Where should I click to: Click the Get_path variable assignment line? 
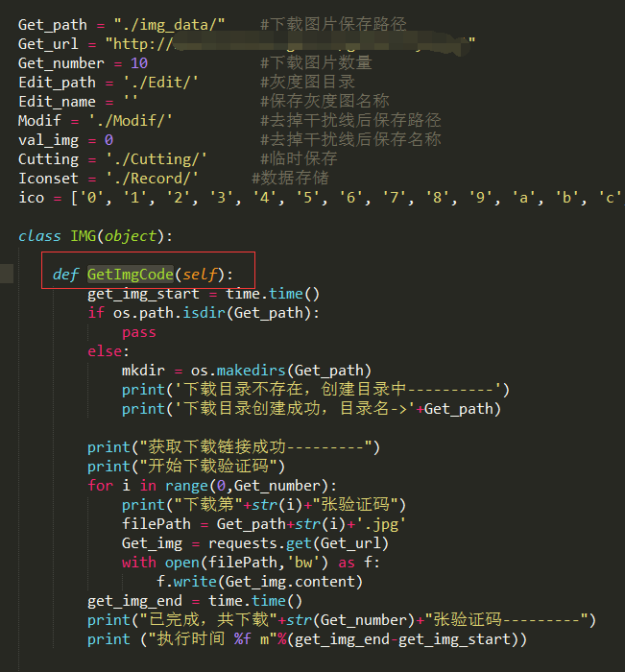(x=121, y=25)
